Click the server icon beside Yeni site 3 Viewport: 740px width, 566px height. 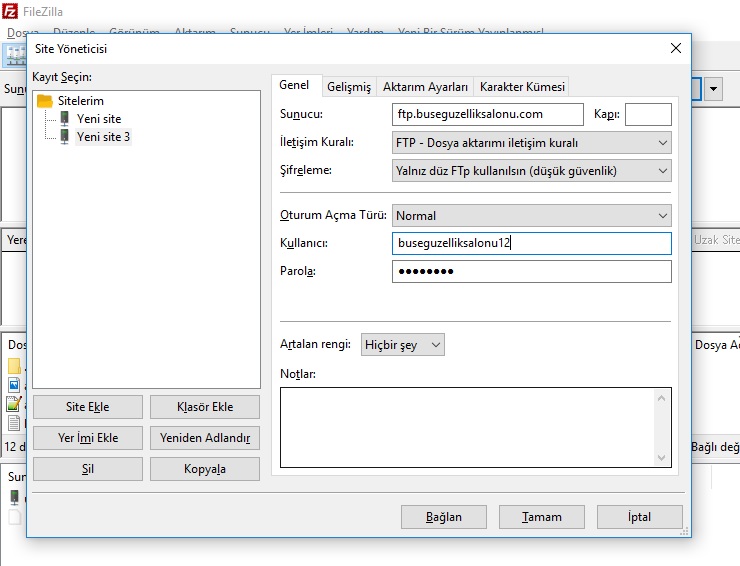tap(65, 136)
